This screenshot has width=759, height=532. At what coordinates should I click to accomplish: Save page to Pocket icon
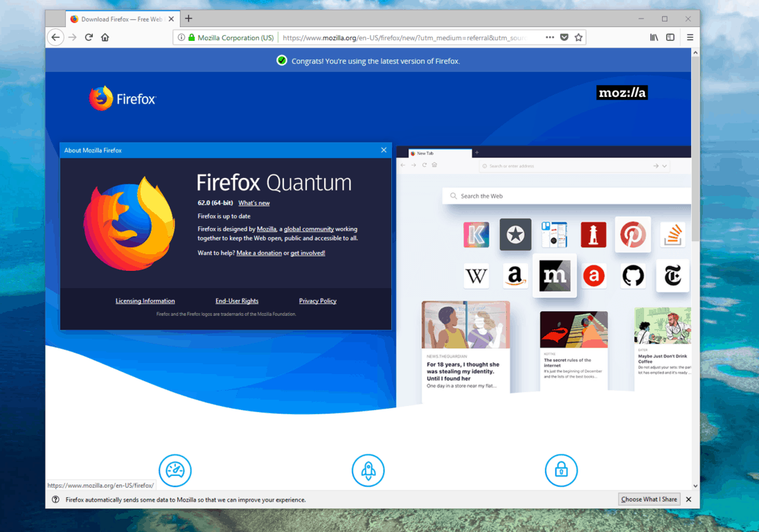tap(564, 37)
